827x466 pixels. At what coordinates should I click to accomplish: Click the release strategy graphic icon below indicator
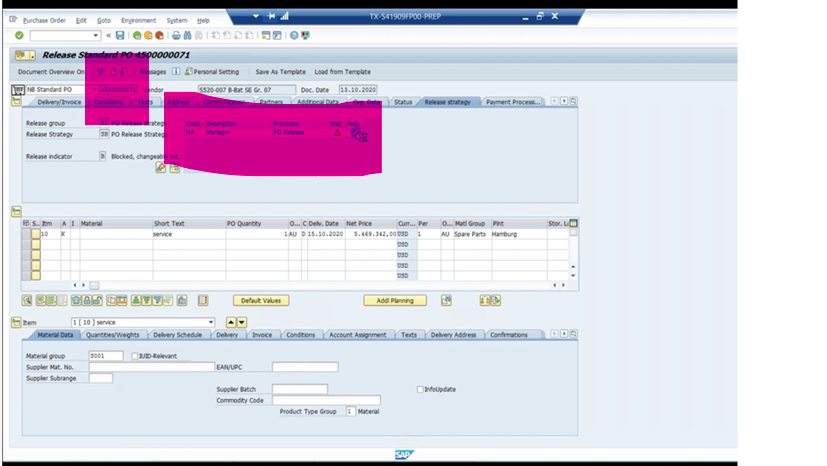161,168
